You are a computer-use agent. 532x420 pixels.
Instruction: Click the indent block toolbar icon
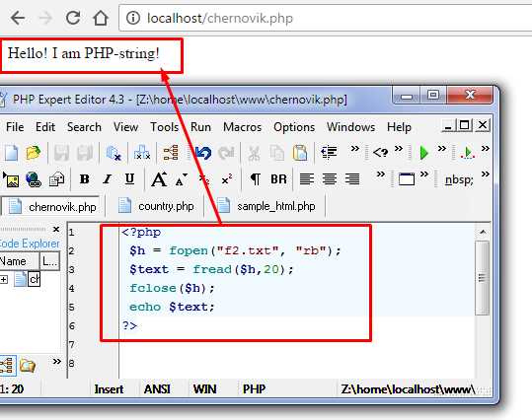329,152
